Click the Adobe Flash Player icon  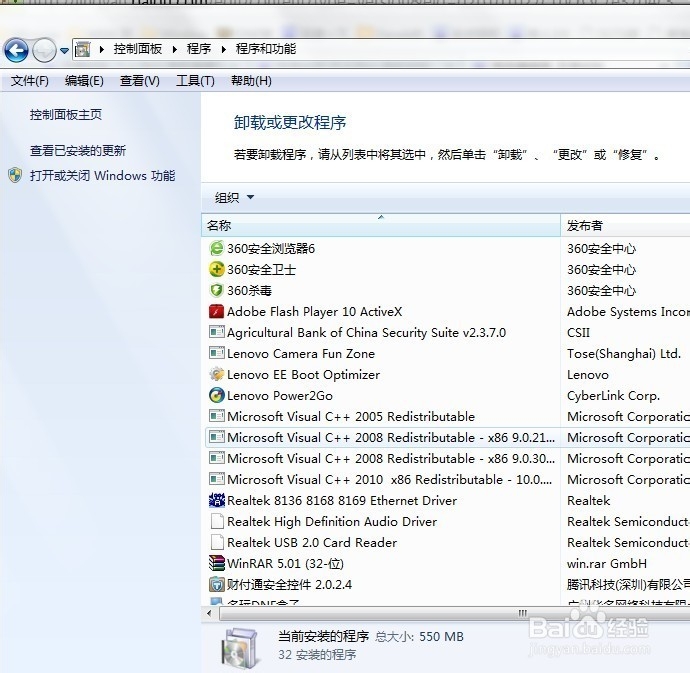(217, 312)
